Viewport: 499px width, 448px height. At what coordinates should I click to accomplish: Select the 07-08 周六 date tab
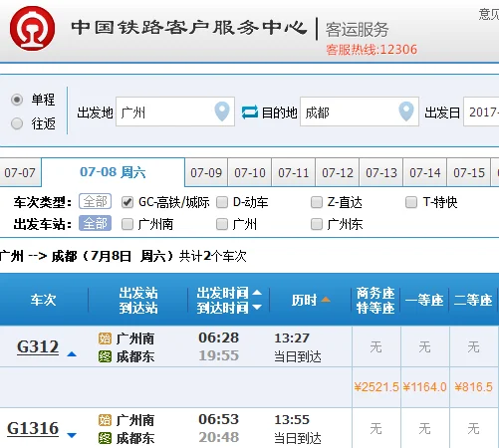point(113,172)
